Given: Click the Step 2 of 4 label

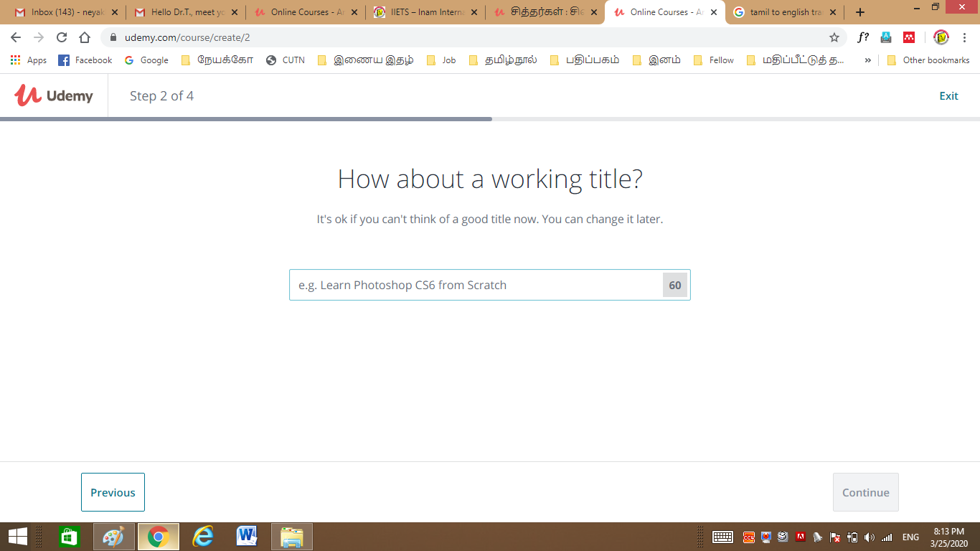Looking at the screenshot, I should [161, 95].
